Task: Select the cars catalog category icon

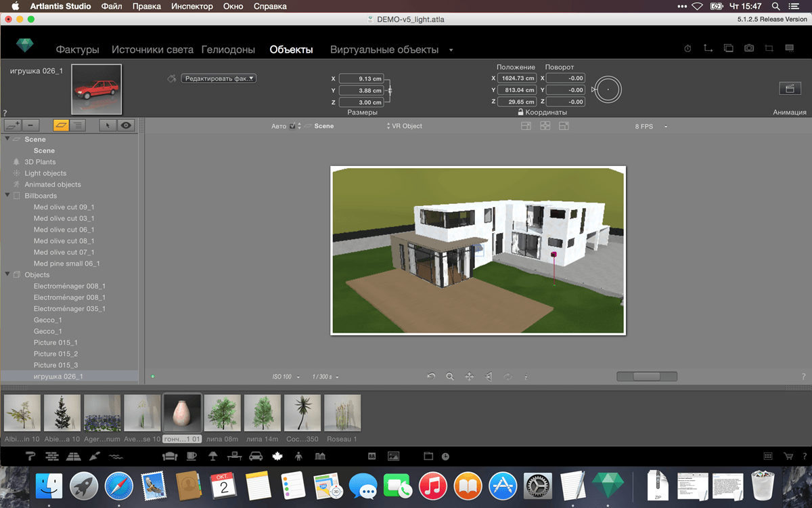Action: [x=256, y=456]
